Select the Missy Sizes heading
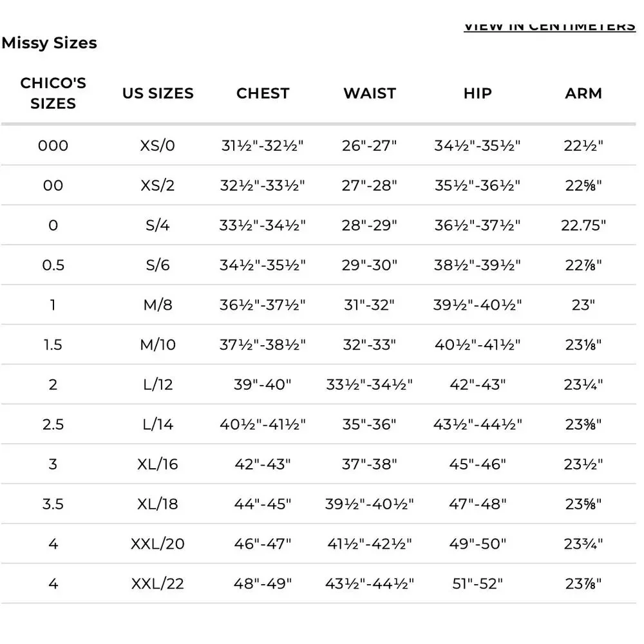The height and width of the screenshot is (644, 644). click(50, 43)
